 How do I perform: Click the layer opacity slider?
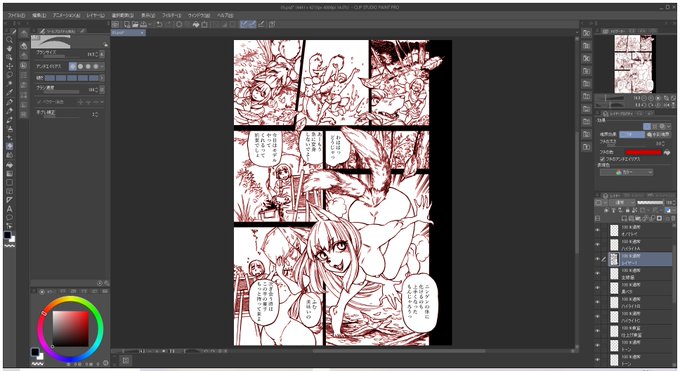tap(650, 202)
